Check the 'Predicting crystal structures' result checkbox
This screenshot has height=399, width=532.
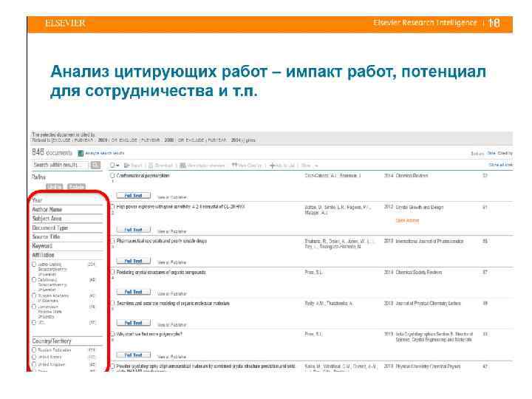tap(112, 272)
